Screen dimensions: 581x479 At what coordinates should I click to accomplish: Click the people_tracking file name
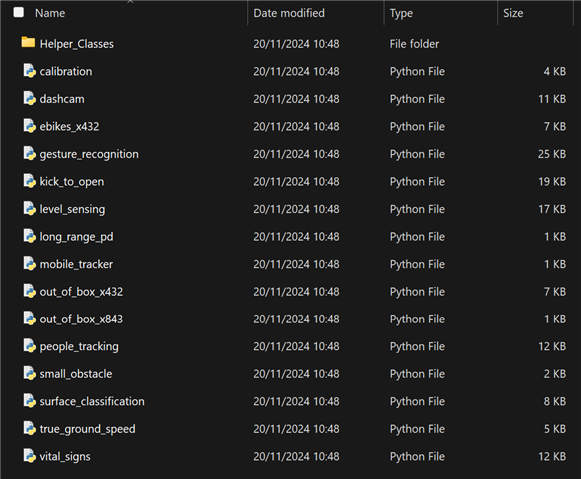pyautogui.click(x=79, y=347)
